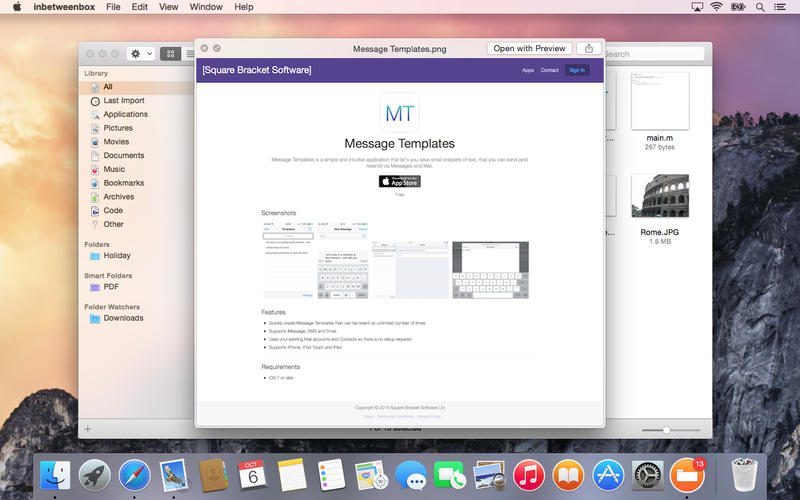Open Mail from the Dock
This screenshot has height=500, width=800.
tap(173, 476)
